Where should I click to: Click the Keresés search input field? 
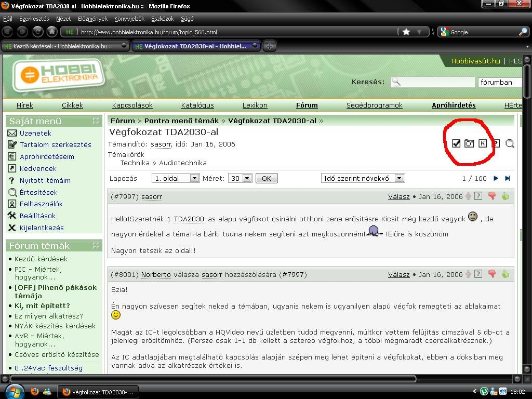(x=433, y=82)
